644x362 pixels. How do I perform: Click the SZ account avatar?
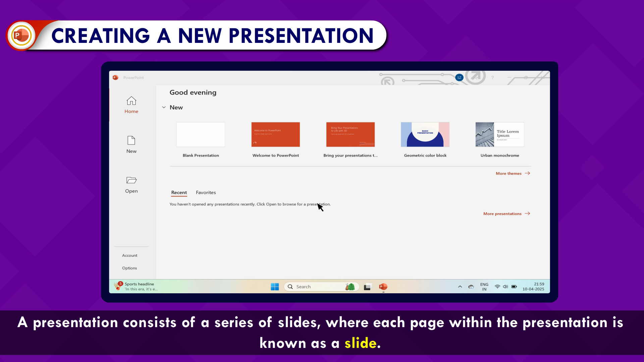coord(459,77)
